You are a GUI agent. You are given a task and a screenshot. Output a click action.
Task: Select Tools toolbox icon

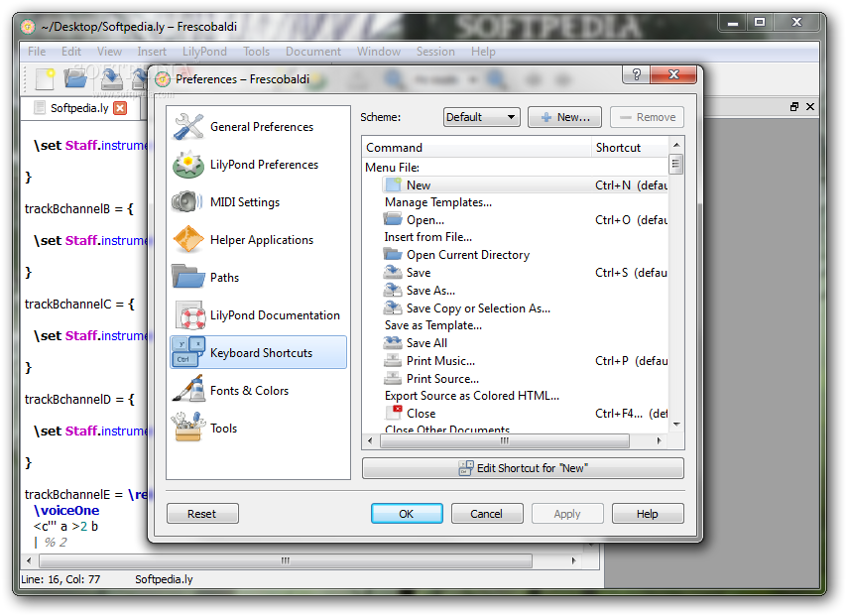pos(188,427)
